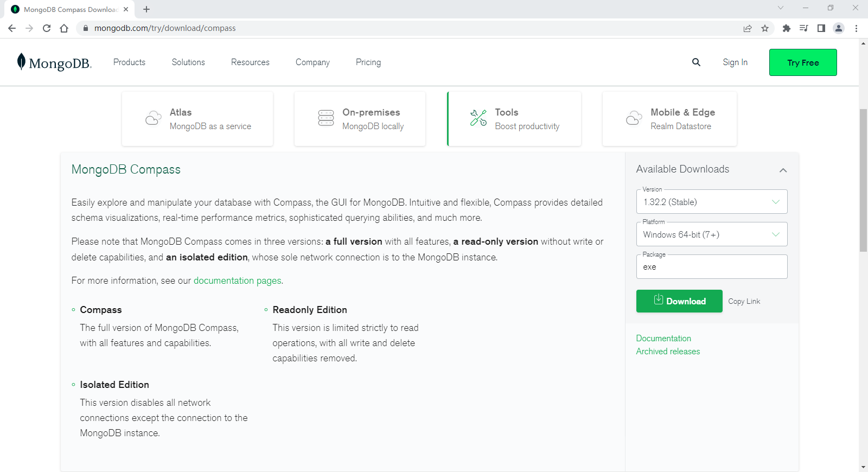Click the green Download button

pos(679,301)
